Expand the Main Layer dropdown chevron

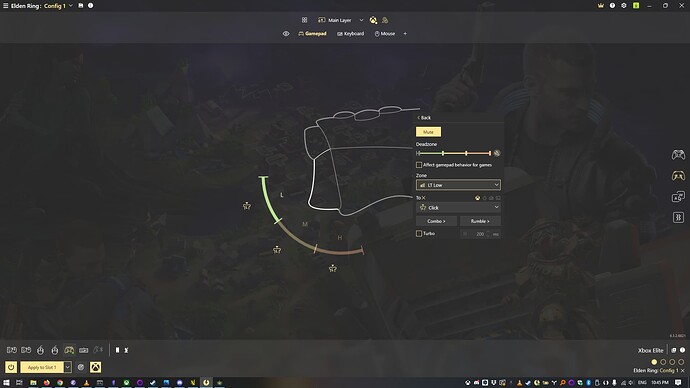point(361,20)
